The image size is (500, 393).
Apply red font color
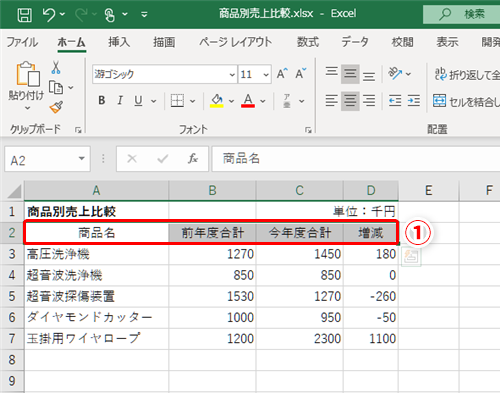click(x=248, y=100)
